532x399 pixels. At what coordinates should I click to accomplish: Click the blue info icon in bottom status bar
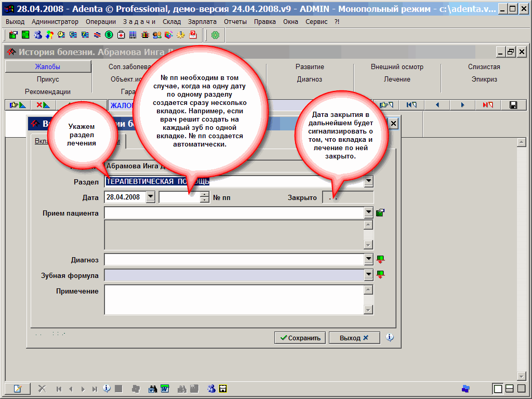click(x=107, y=388)
